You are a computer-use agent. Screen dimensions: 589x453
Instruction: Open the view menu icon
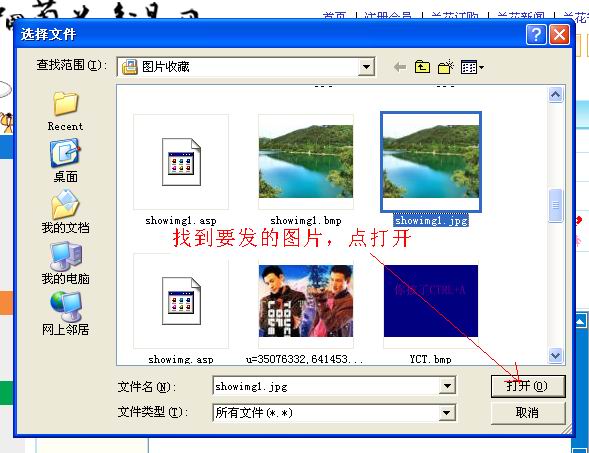tap(472, 67)
